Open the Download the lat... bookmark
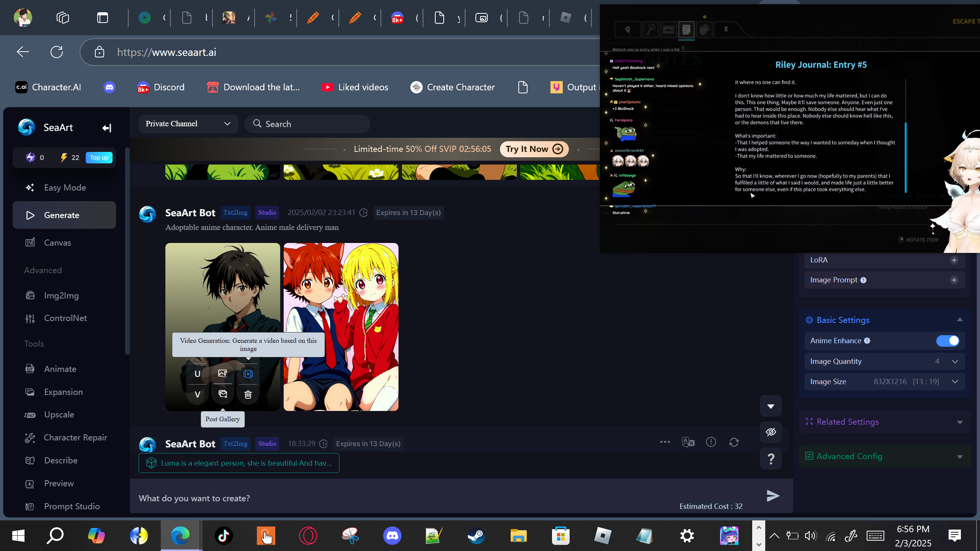Screen dimensions: 980x551 point(253,87)
